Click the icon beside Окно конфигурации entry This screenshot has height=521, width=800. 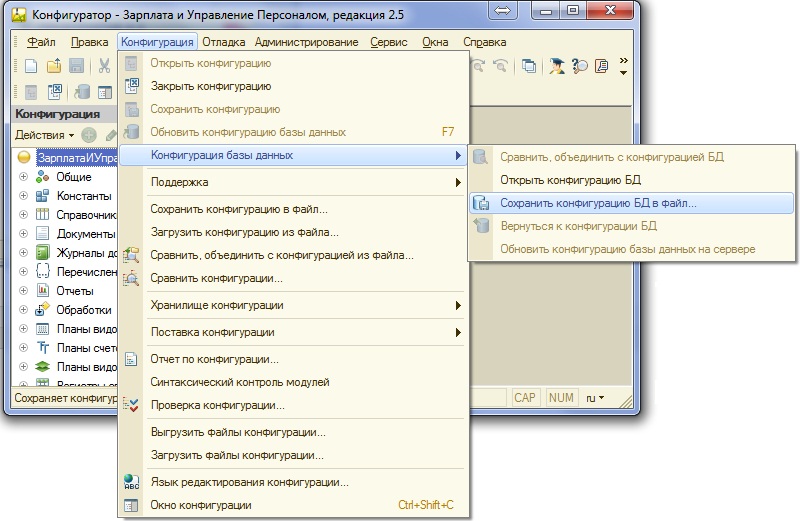tap(131, 505)
